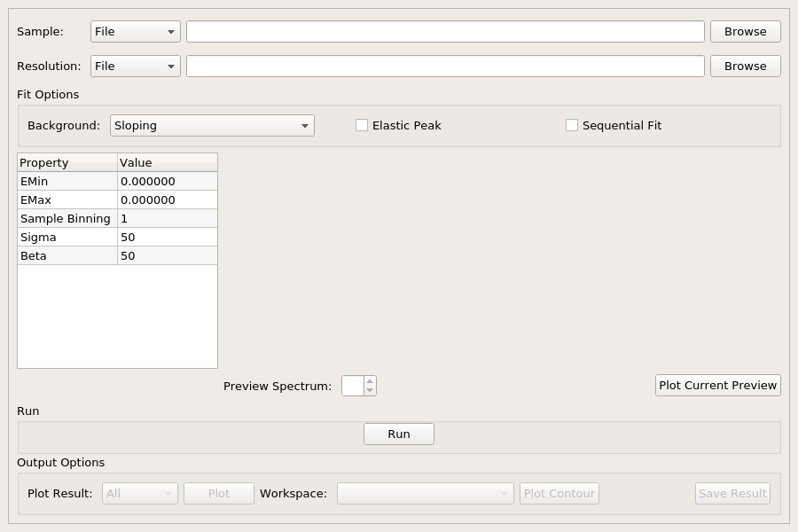Click the Plot button in Output Options

click(x=219, y=493)
